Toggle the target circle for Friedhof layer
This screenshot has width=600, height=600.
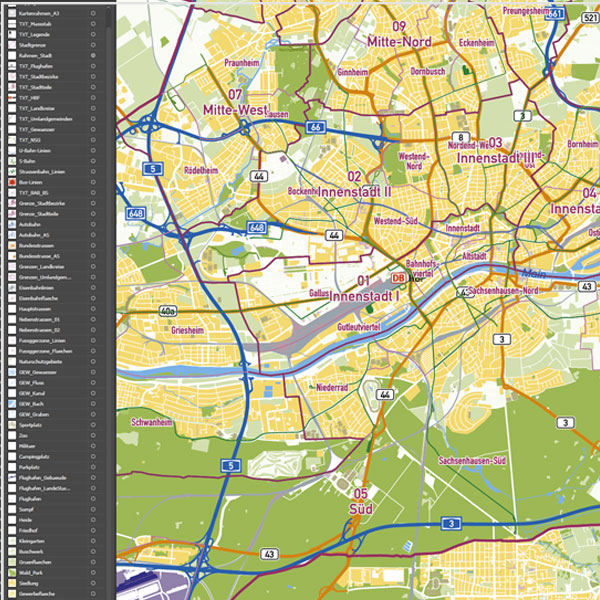[x=93, y=528]
